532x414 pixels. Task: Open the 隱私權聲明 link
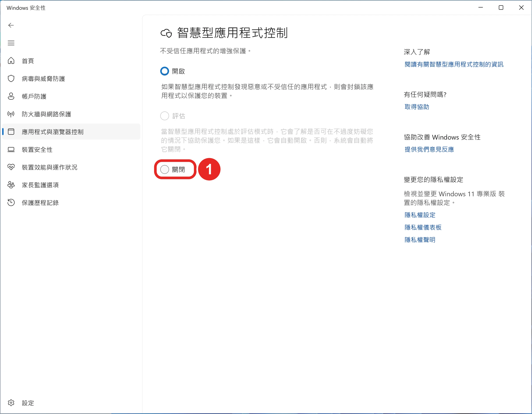click(420, 240)
